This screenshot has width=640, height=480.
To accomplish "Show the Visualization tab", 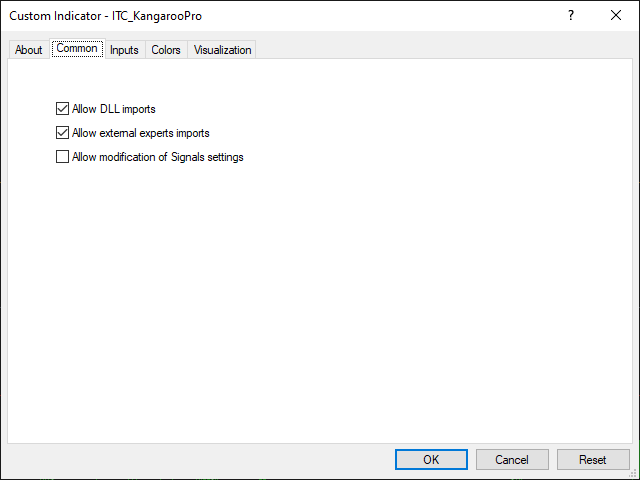I will (x=222, y=50).
